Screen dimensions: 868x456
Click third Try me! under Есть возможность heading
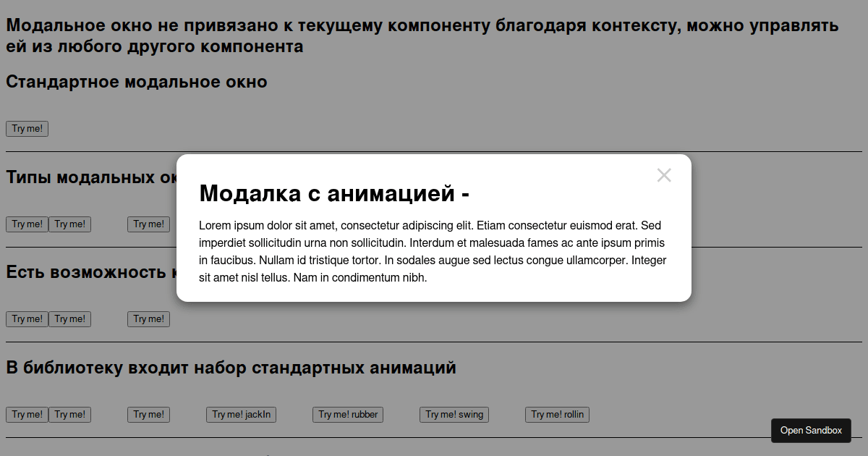coord(148,319)
